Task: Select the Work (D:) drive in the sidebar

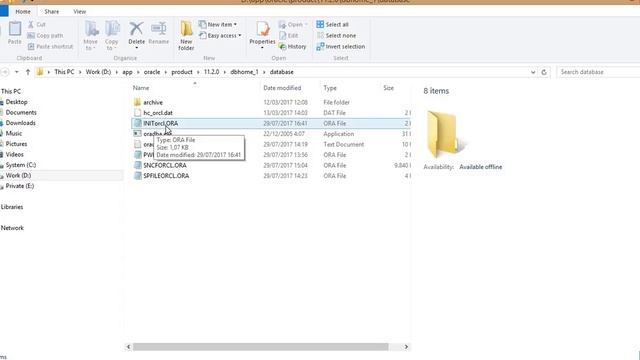Action: [18, 176]
